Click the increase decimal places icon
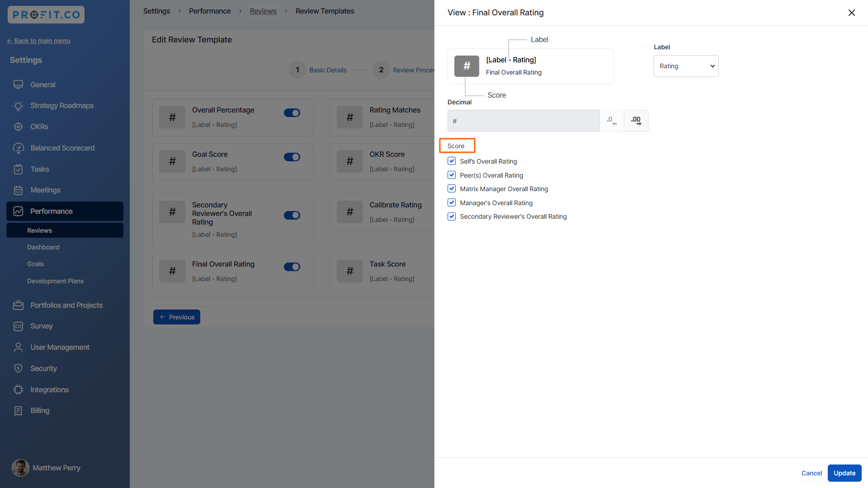Viewport: 868px width, 488px height. pyautogui.click(x=636, y=121)
